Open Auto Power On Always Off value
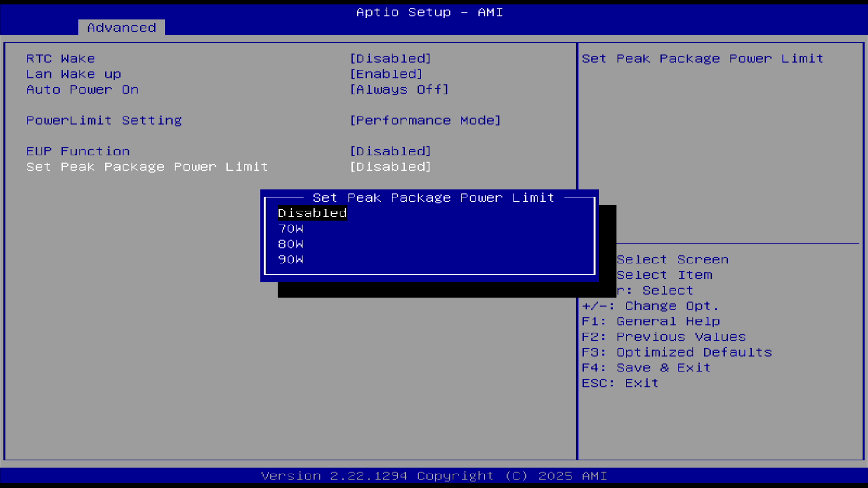The image size is (868, 488). coord(399,89)
